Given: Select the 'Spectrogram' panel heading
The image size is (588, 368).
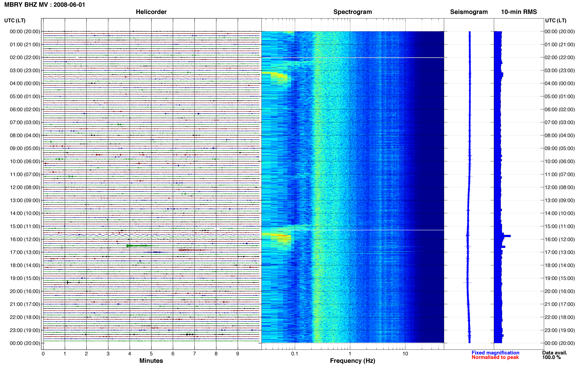Looking at the screenshot, I should pos(352,12).
